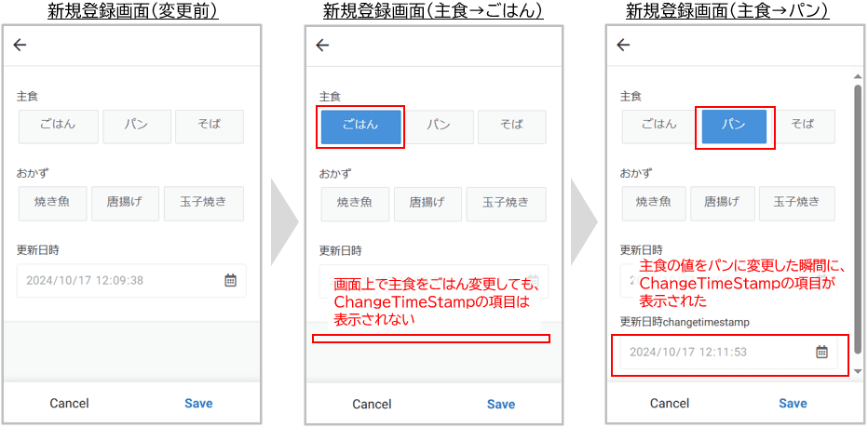Choose 唐揚げ in the 変更前 screen
Image resolution: width=868 pixels, height=427 pixels.
click(x=125, y=204)
